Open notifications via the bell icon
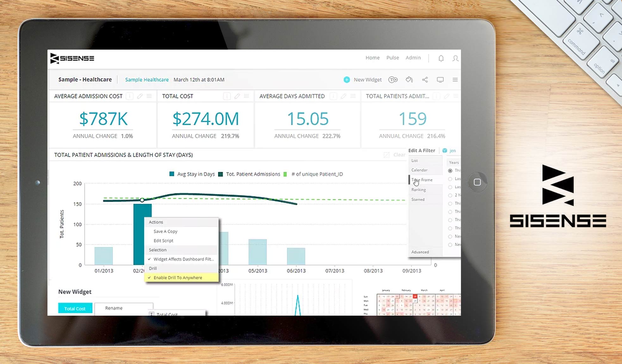 pos(441,58)
